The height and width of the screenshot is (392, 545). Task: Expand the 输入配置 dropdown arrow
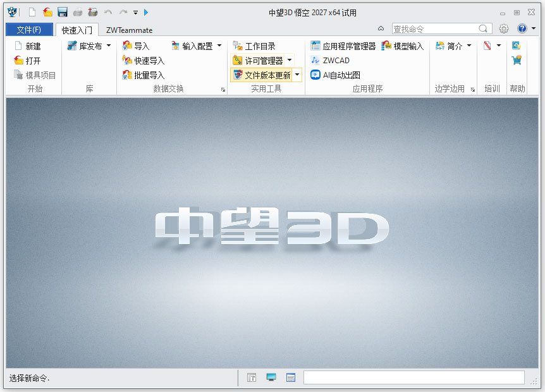click(x=219, y=46)
